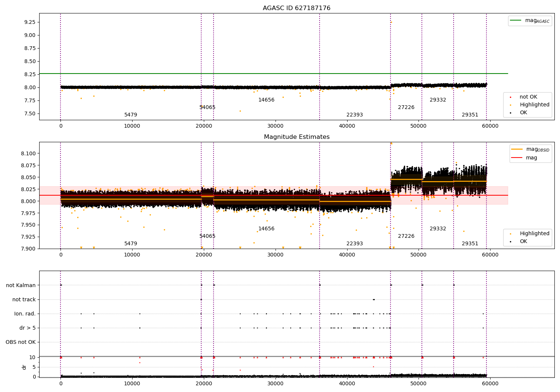
Task: Click OBSID label 29332 in Magnitude Estimates plot
Action: click(x=438, y=229)
